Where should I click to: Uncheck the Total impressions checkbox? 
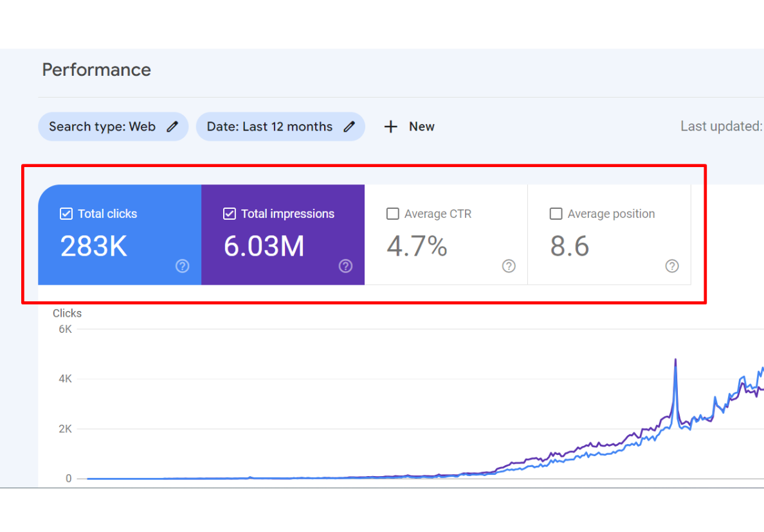click(229, 214)
